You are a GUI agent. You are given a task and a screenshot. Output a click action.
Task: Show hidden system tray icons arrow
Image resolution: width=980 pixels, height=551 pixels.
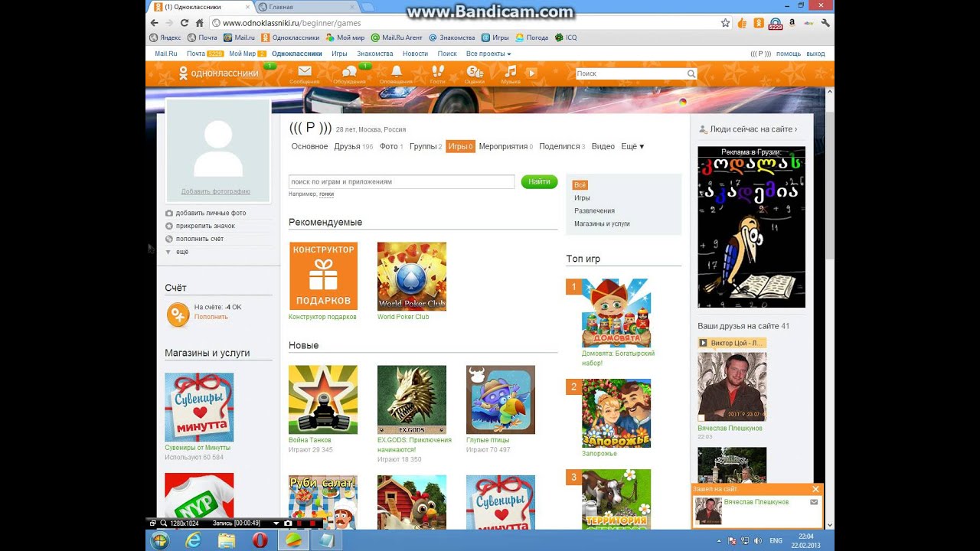(x=719, y=540)
